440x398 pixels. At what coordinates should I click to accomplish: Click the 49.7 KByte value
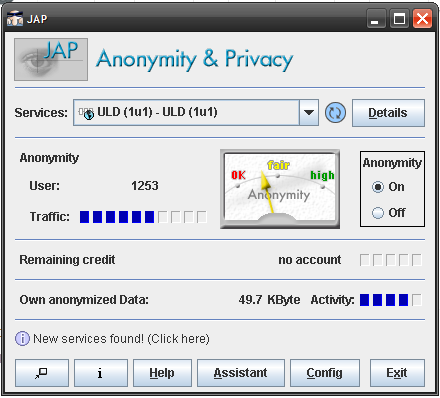click(269, 300)
